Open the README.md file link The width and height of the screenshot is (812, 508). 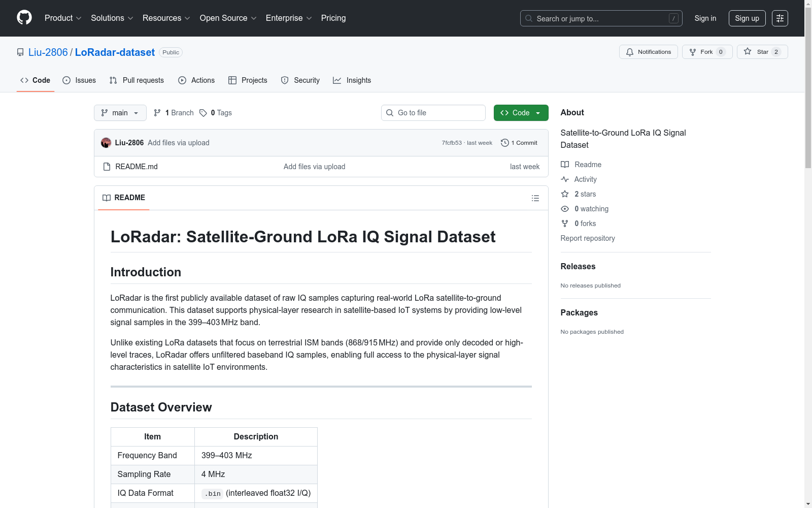coord(137,167)
